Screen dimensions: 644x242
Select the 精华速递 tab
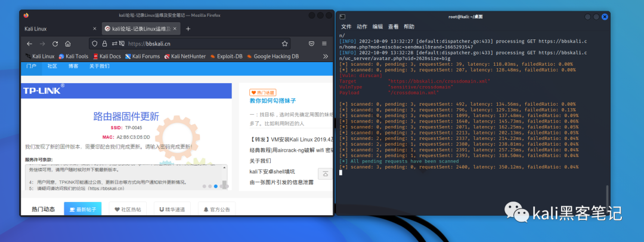tap(172, 210)
